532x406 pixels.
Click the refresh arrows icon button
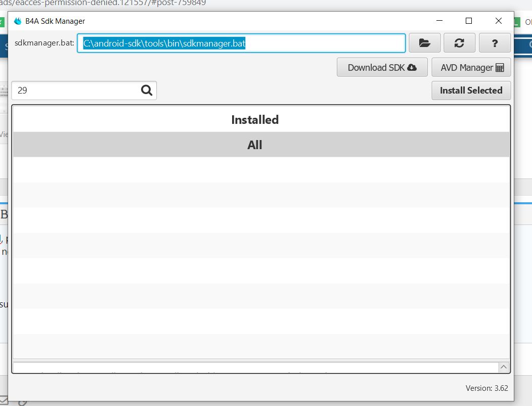coord(459,43)
